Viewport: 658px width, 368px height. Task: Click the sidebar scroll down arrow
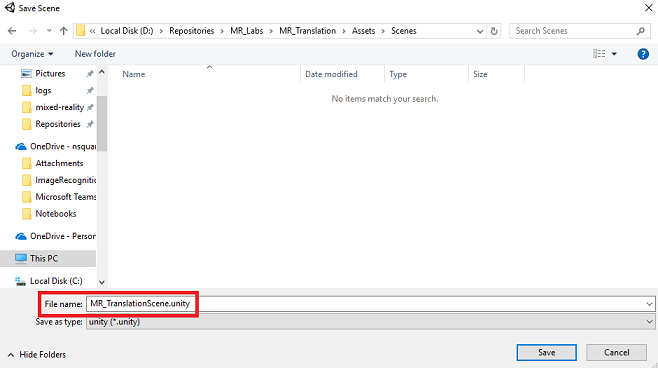102,282
